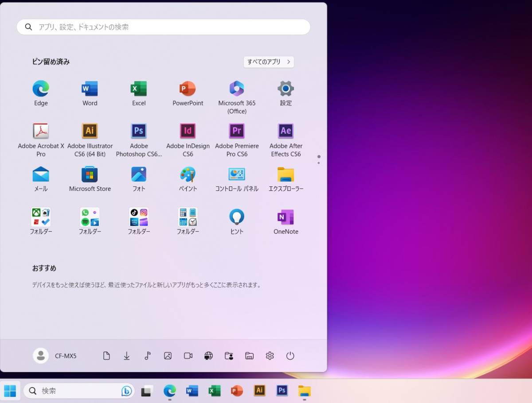Open Bing chat icon in taskbar search
Screen dimensions: 532x403
click(126, 391)
